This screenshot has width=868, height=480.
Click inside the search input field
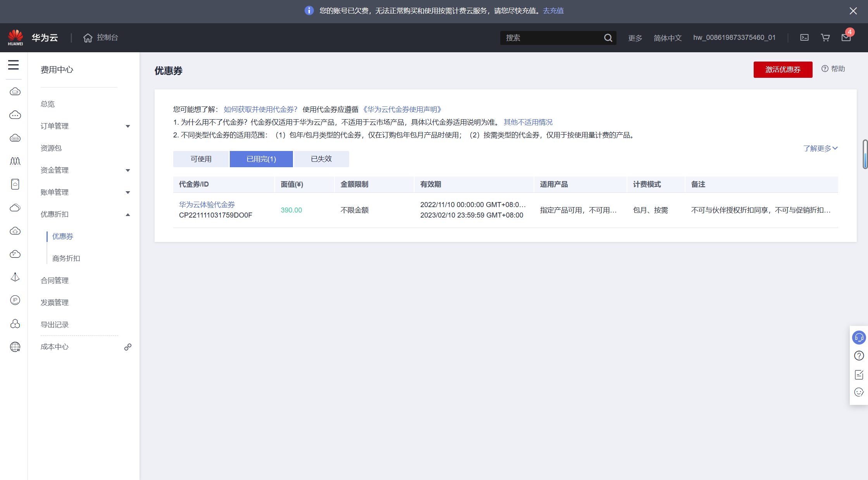click(x=550, y=38)
